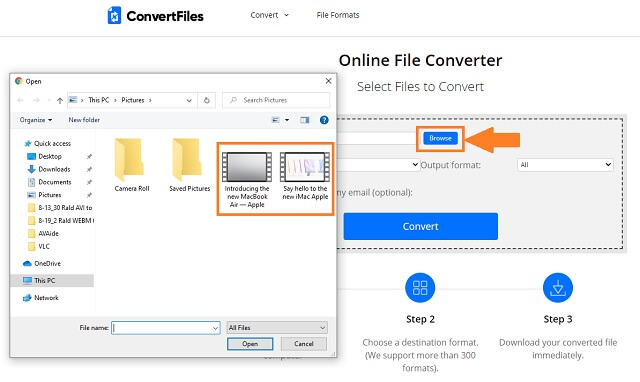Click the Downloads pin icon in sidebar
The image size is (640, 382).
[89, 169]
